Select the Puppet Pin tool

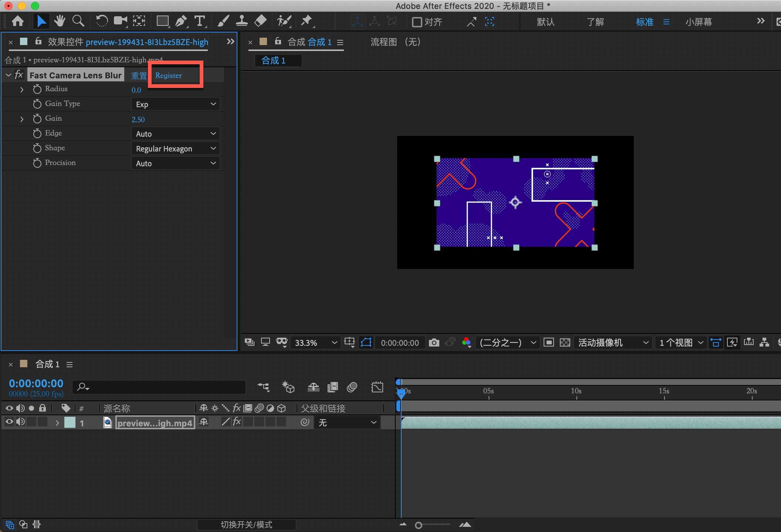[x=307, y=21]
